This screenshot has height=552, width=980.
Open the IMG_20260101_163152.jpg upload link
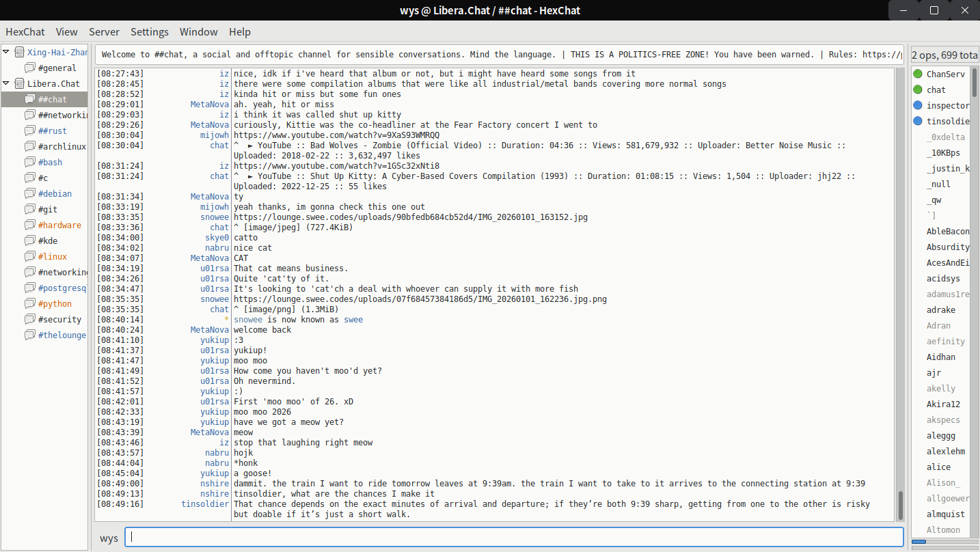tap(410, 217)
